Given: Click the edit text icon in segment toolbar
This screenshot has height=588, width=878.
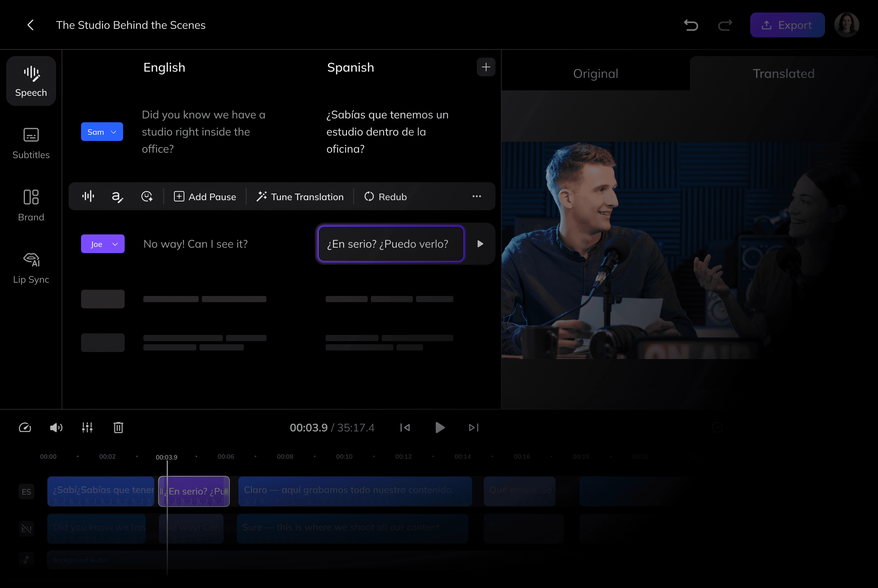Looking at the screenshot, I should [x=117, y=197].
